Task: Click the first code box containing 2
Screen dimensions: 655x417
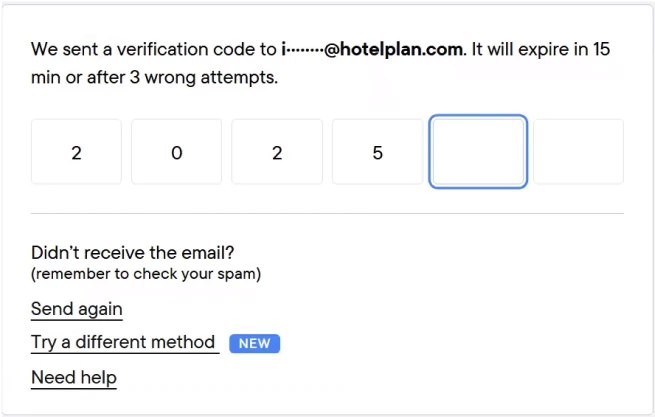Action: pyautogui.click(x=76, y=152)
